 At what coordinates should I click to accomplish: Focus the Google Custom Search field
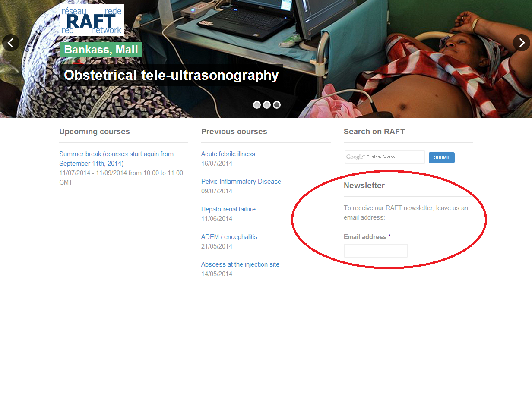pyautogui.click(x=385, y=157)
